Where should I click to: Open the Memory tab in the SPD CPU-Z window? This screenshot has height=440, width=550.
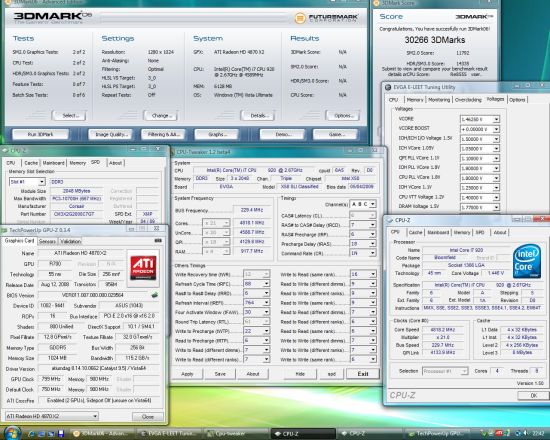(x=78, y=163)
